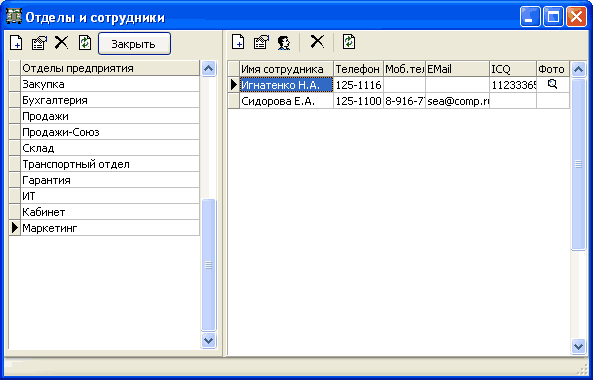The width and height of the screenshot is (593, 380).
Task: Open employee properties icon in right toolbar
Action: coord(261,42)
